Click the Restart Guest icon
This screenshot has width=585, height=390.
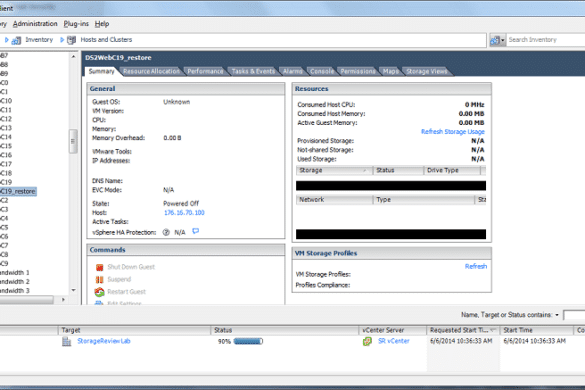[x=100, y=292]
